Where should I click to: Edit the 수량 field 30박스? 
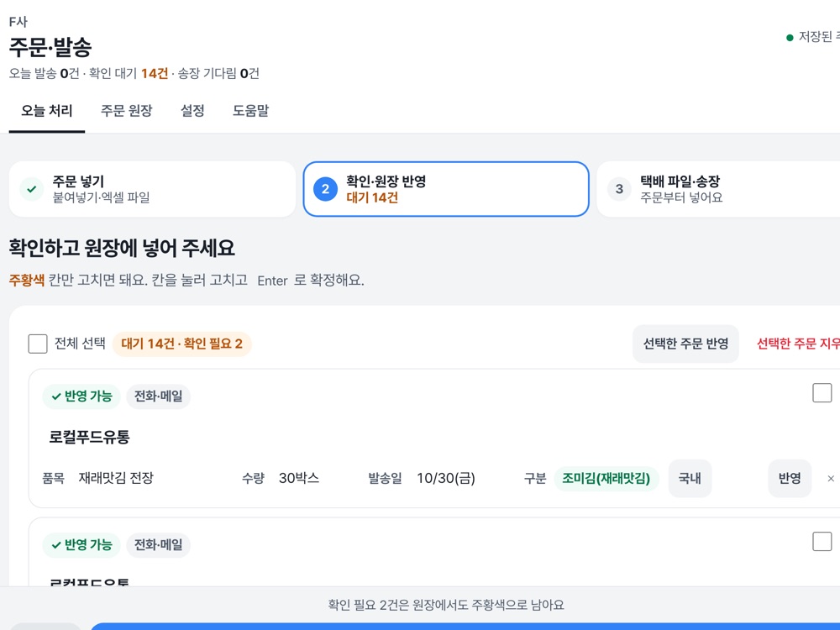[299, 478]
